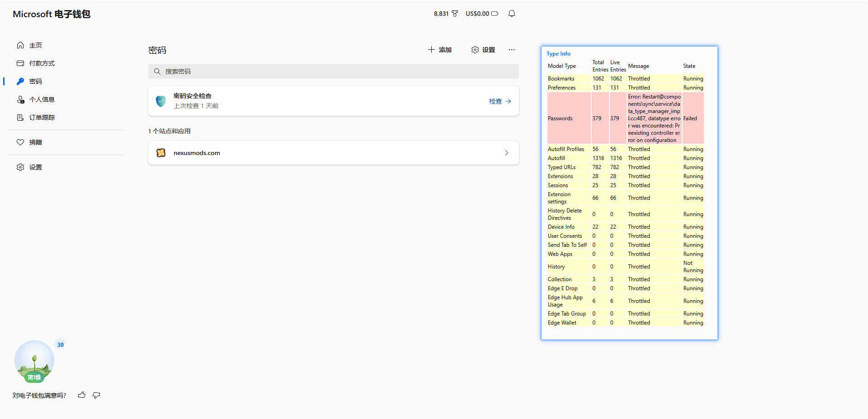This screenshot has height=419, width=868.
Task: Select the Send Tab To Self label
Action: [567, 245]
